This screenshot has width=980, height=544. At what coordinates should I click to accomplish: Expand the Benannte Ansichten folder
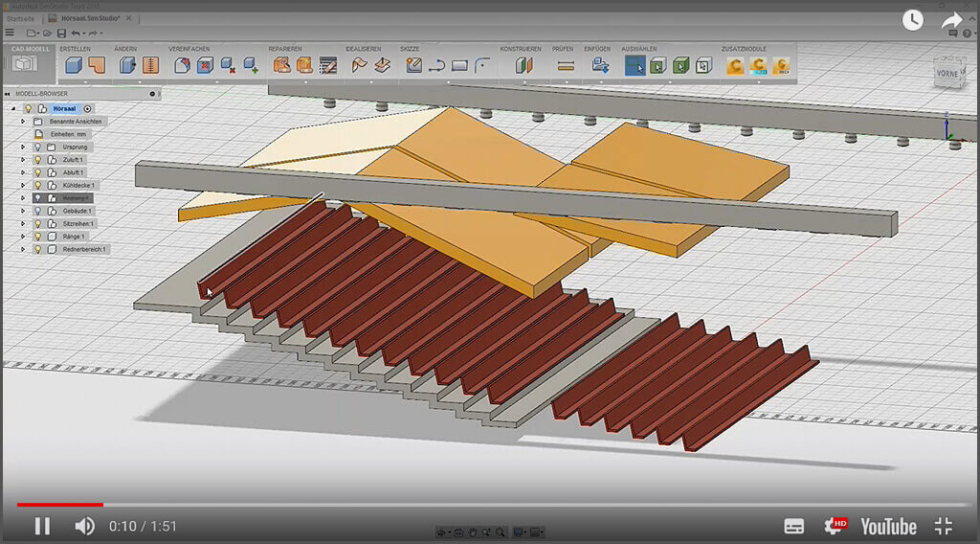point(23,122)
